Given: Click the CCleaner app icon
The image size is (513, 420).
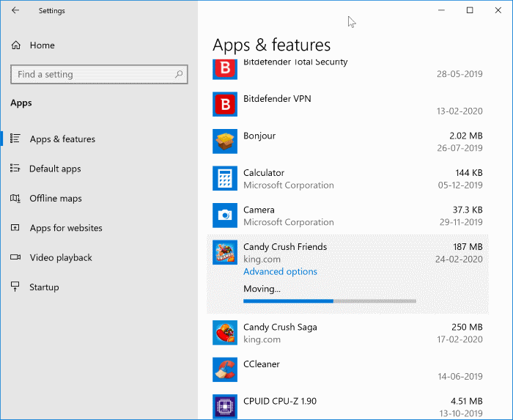Looking at the screenshot, I should point(225,369).
